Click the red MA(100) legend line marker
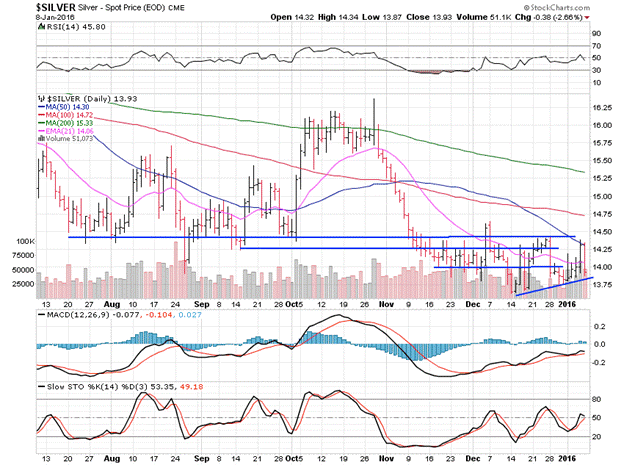Viewport: 624px width, 465px height. tap(40, 118)
